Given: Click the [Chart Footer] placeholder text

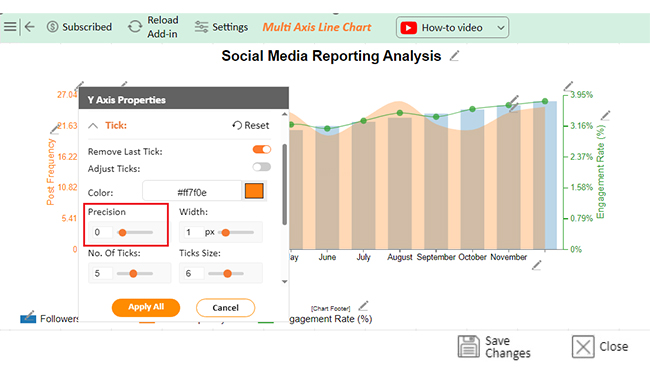Looking at the screenshot, I should (331, 308).
